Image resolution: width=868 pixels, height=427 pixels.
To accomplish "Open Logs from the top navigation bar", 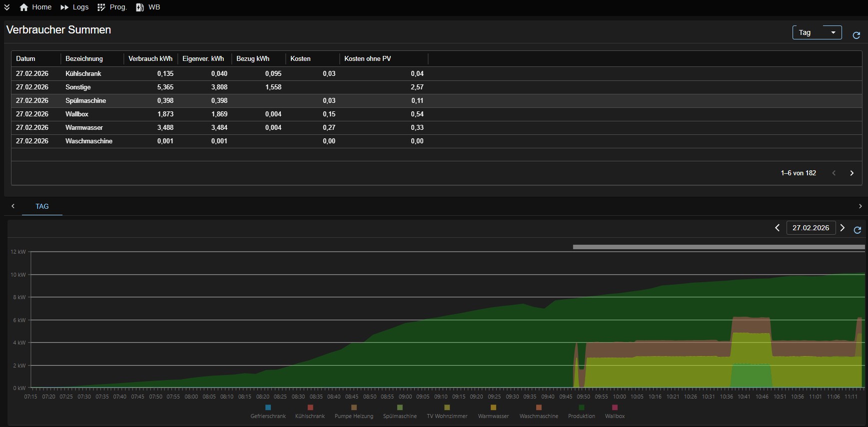I will click(x=74, y=7).
